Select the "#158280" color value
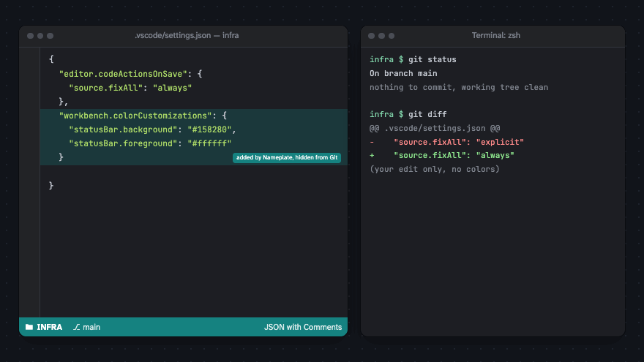 point(209,129)
